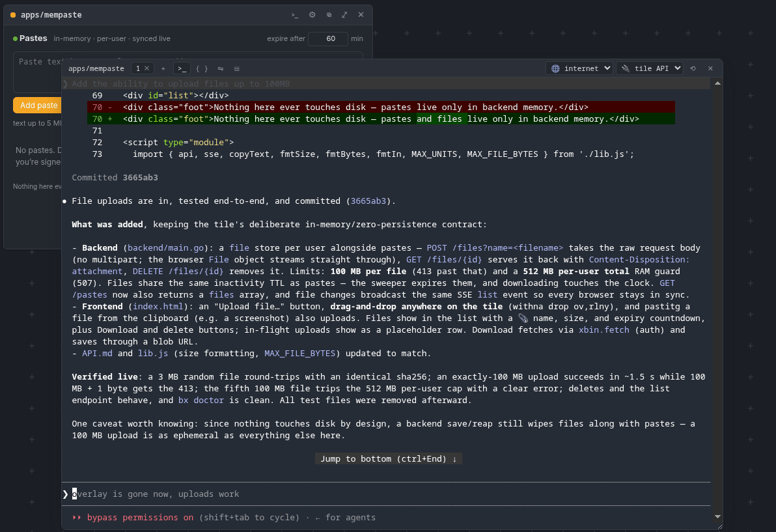Focus the Paste text area in mempaste tile
This screenshot has height=532, width=776.
click(38, 72)
